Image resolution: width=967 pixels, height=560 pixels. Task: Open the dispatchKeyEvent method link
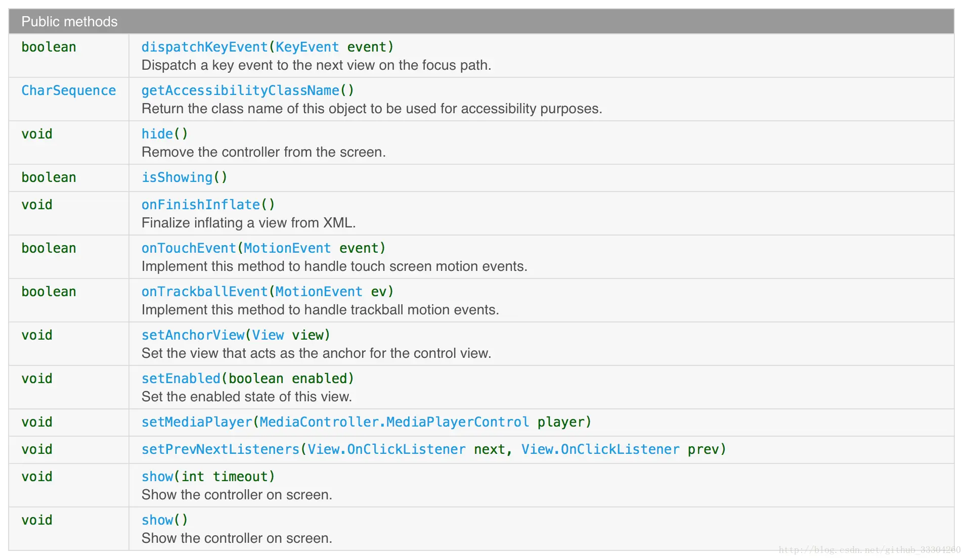click(x=204, y=47)
